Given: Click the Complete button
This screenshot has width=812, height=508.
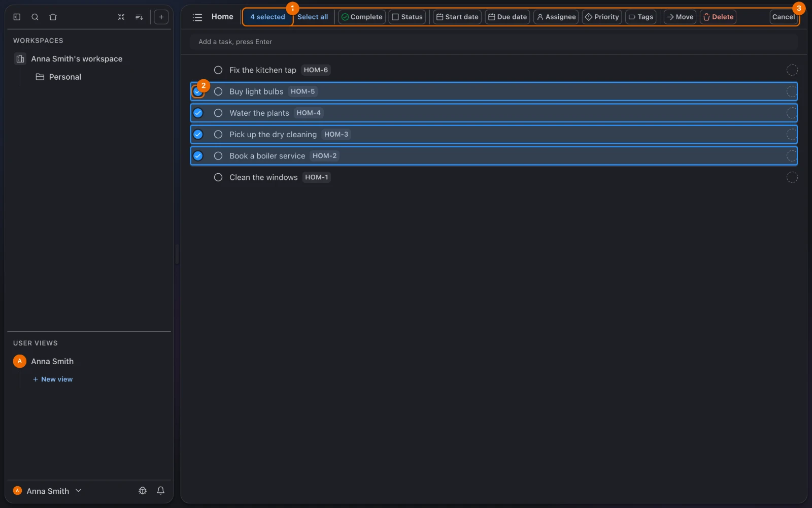Looking at the screenshot, I should click(x=362, y=17).
